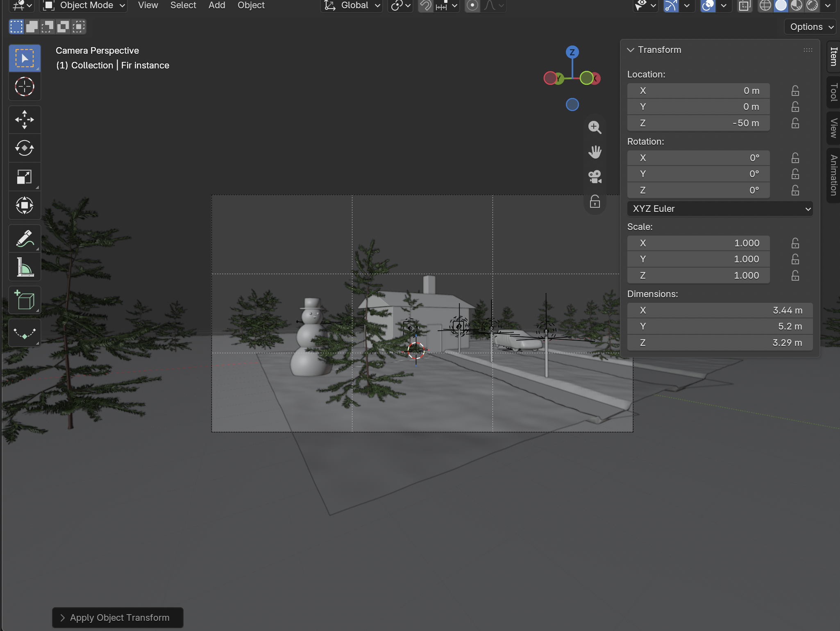Toggle lock camera to view
The width and height of the screenshot is (840, 631).
coord(595,201)
